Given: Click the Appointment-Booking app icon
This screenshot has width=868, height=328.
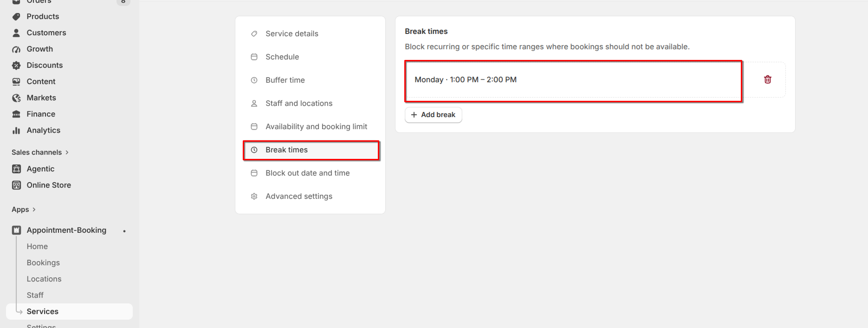Looking at the screenshot, I should 16,230.
